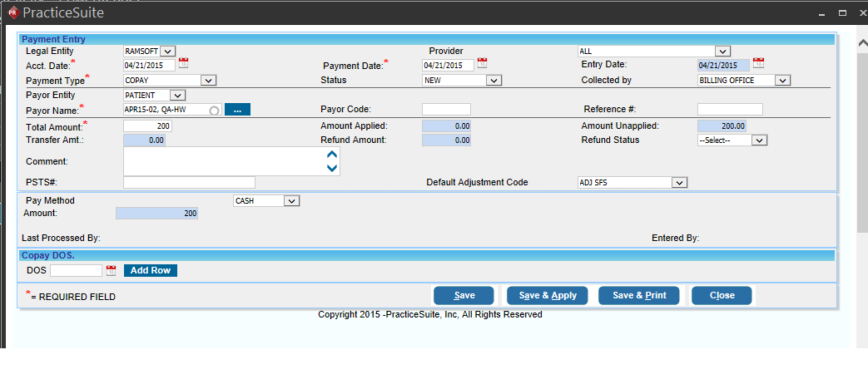Open the Payor Entity dropdown
The height and width of the screenshot is (384, 868).
[178, 95]
